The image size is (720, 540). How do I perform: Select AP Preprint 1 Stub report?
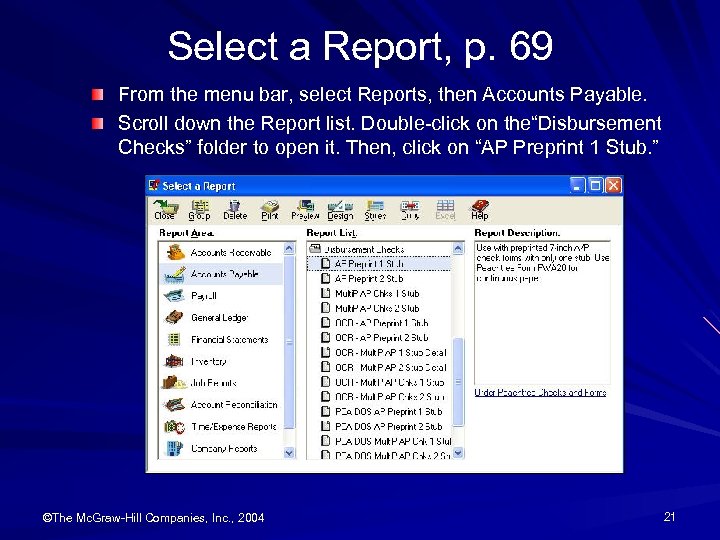tap(379, 264)
